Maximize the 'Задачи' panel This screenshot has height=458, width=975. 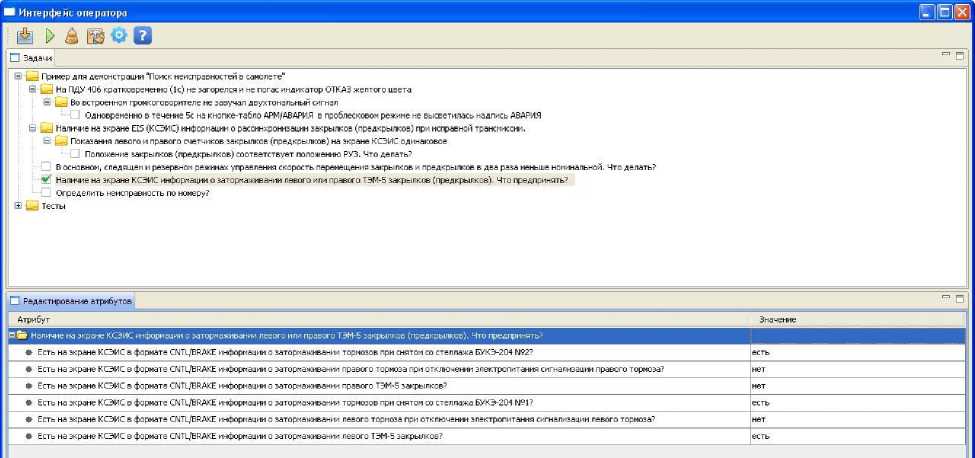tap(960, 56)
